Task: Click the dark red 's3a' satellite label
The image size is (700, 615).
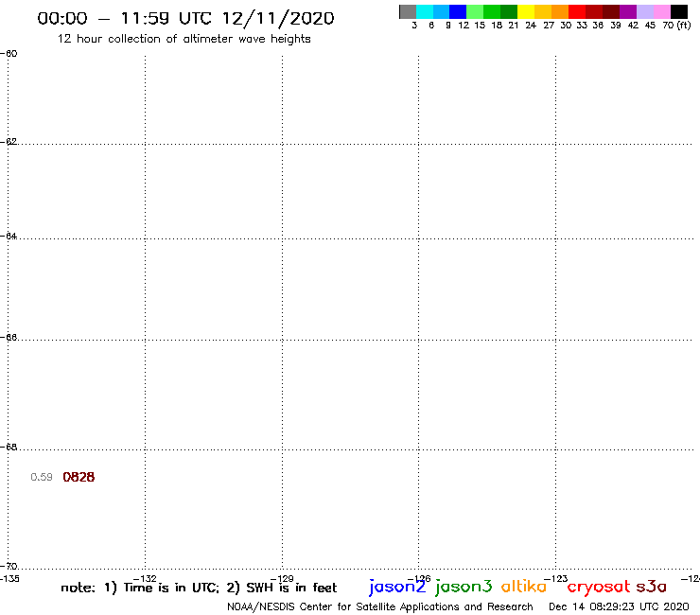Action: 652,587
